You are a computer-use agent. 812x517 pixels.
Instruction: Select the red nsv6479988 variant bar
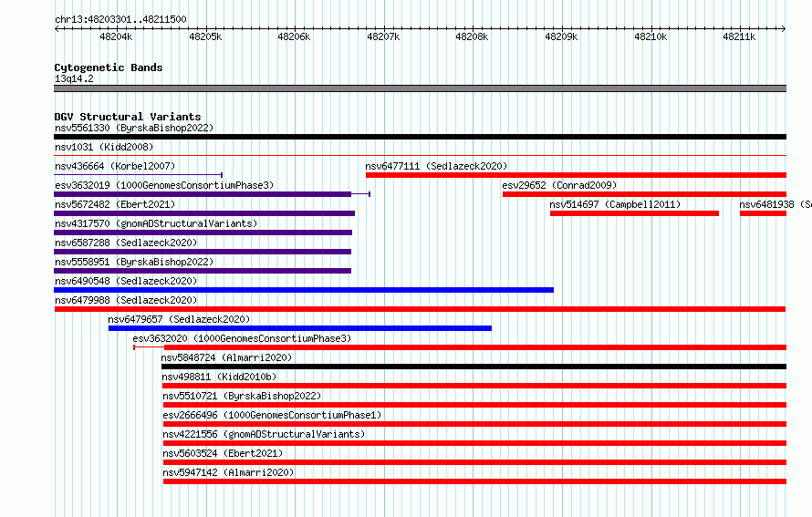tap(420, 309)
